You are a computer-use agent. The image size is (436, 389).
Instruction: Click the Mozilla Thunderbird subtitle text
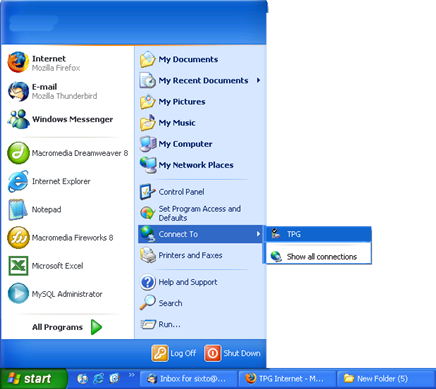point(64,96)
